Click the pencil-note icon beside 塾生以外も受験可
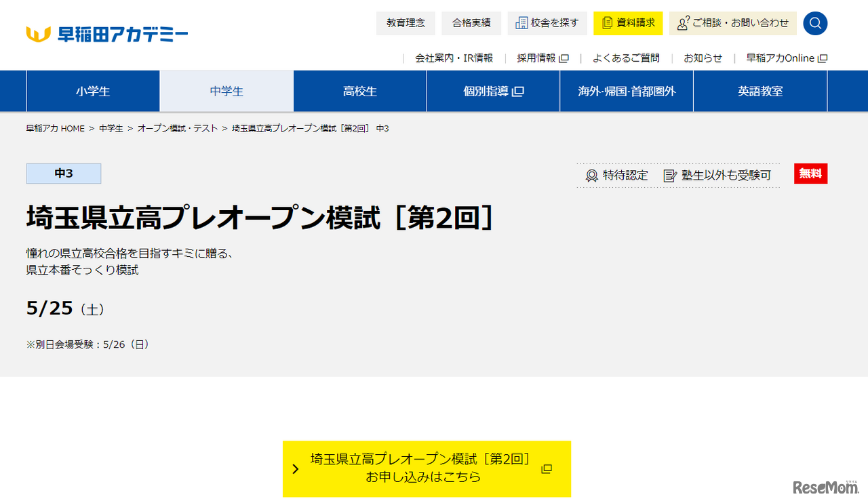868x503 pixels. [670, 176]
